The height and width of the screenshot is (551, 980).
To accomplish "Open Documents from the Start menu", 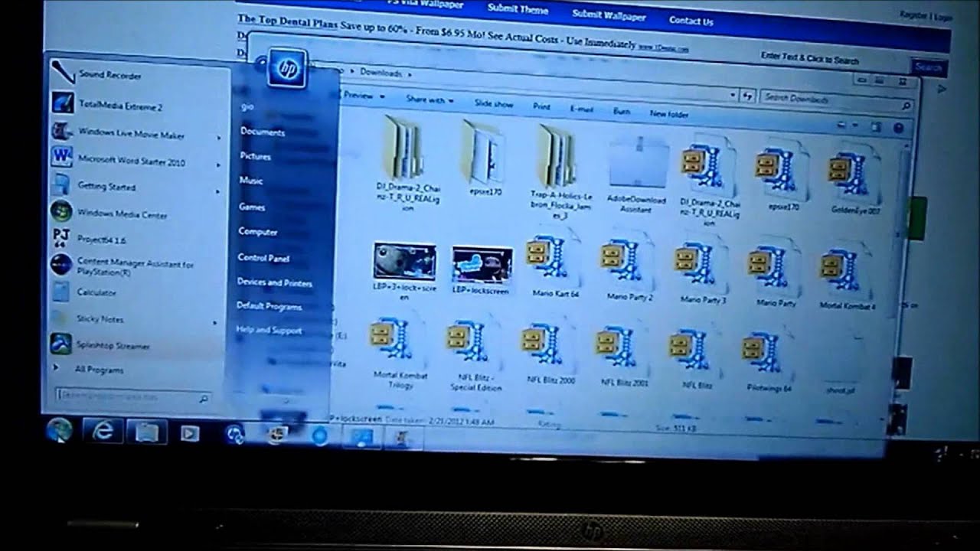I will pyautogui.click(x=263, y=132).
